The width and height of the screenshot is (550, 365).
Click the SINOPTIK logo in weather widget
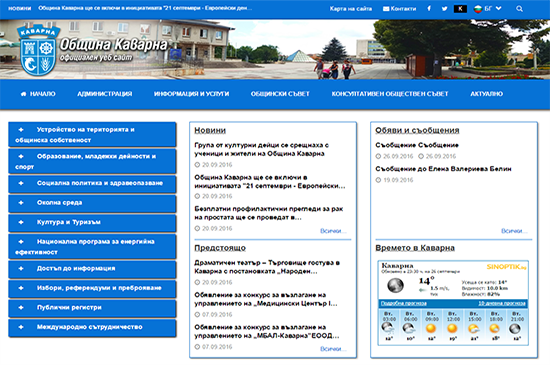point(506,267)
